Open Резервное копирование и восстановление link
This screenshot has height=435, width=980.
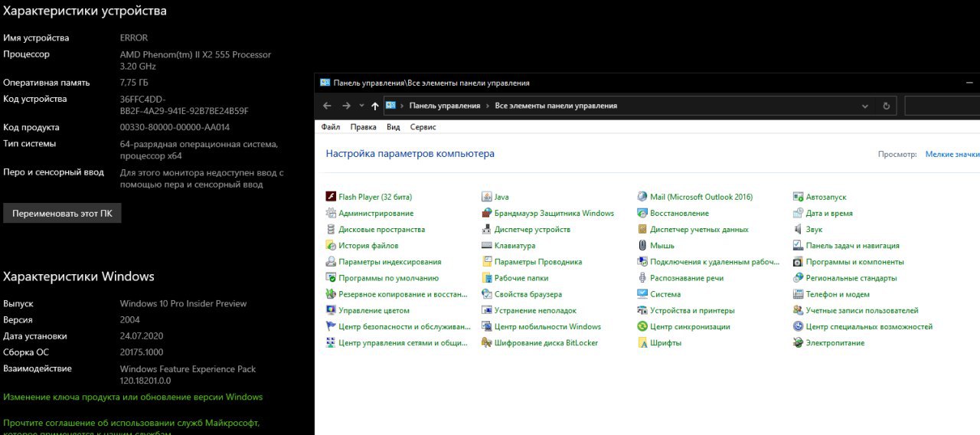403,294
